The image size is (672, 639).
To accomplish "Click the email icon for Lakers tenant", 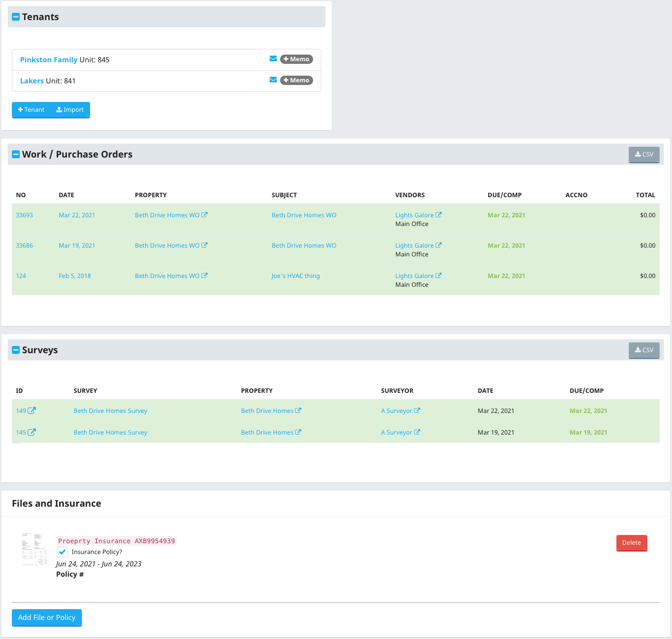I will click(273, 80).
